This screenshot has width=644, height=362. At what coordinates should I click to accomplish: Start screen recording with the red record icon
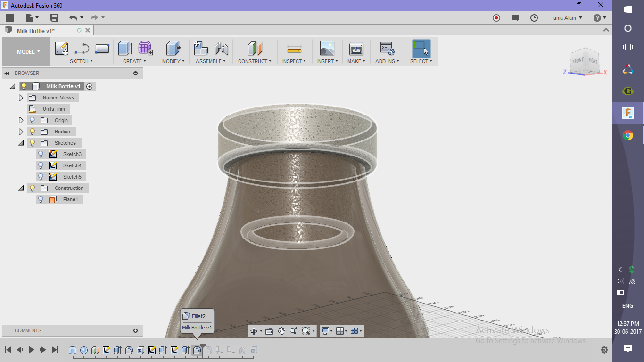click(x=496, y=18)
